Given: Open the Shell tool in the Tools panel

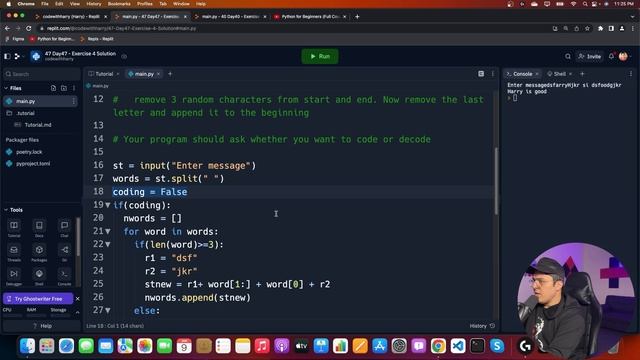Looking at the screenshot, I should 39,276.
